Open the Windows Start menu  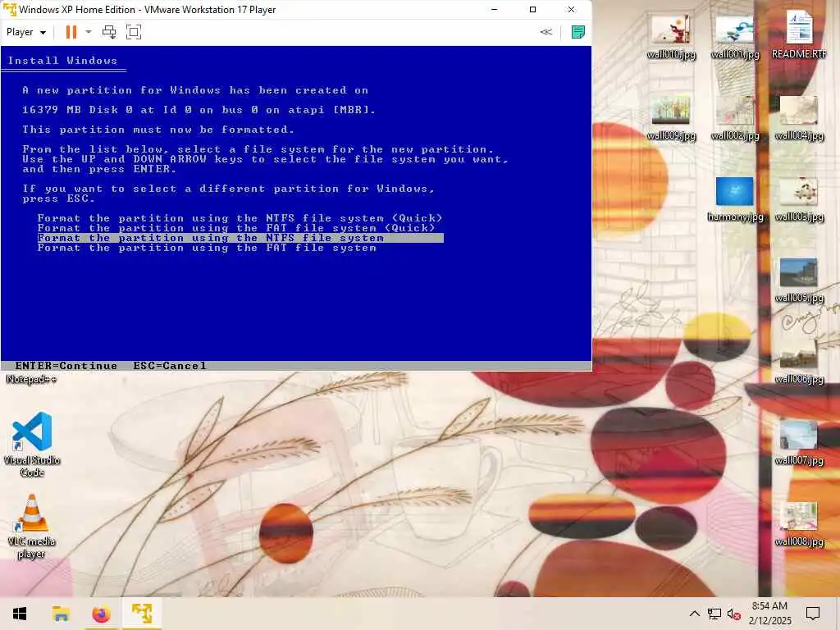20,614
